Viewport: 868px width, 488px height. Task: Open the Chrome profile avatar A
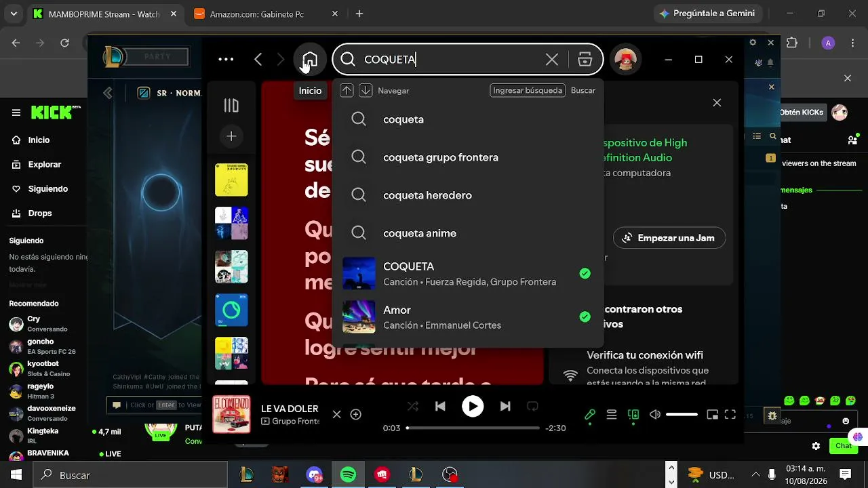pyautogui.click(x=828, y=43)
